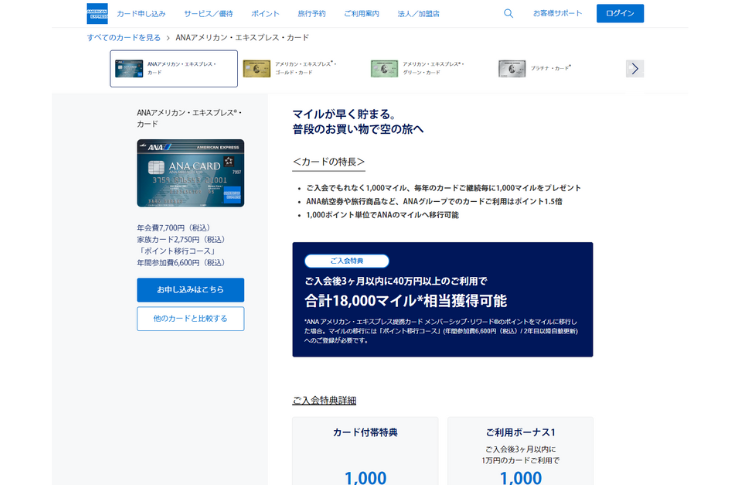Click the large ANA card image
The width and height of the screenshot is (740, 485).
point(190,173)
